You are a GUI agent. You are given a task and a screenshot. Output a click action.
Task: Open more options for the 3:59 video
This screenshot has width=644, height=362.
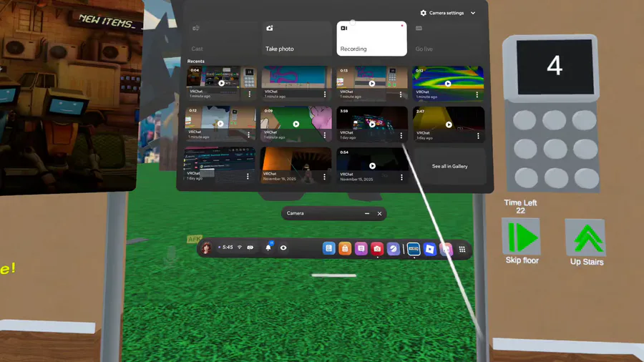click(401, 135)
